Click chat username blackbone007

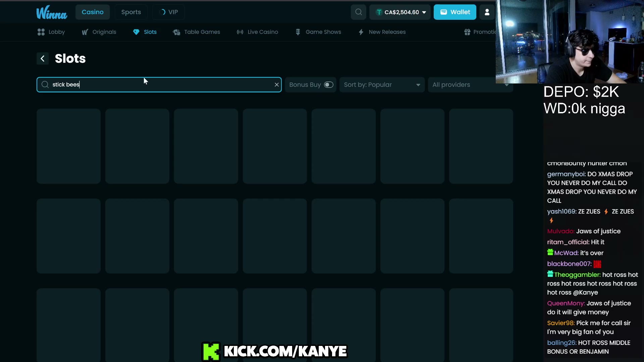[569, 264]
